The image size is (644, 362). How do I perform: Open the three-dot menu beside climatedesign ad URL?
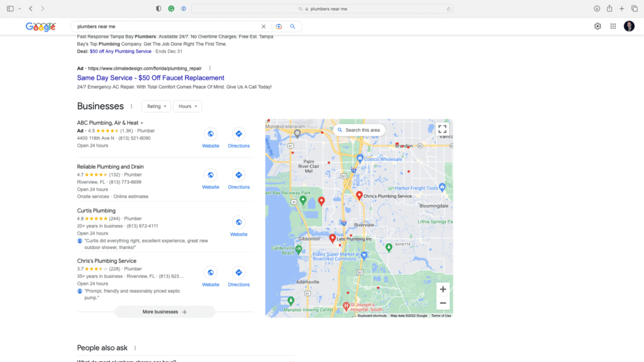(210, 68)
